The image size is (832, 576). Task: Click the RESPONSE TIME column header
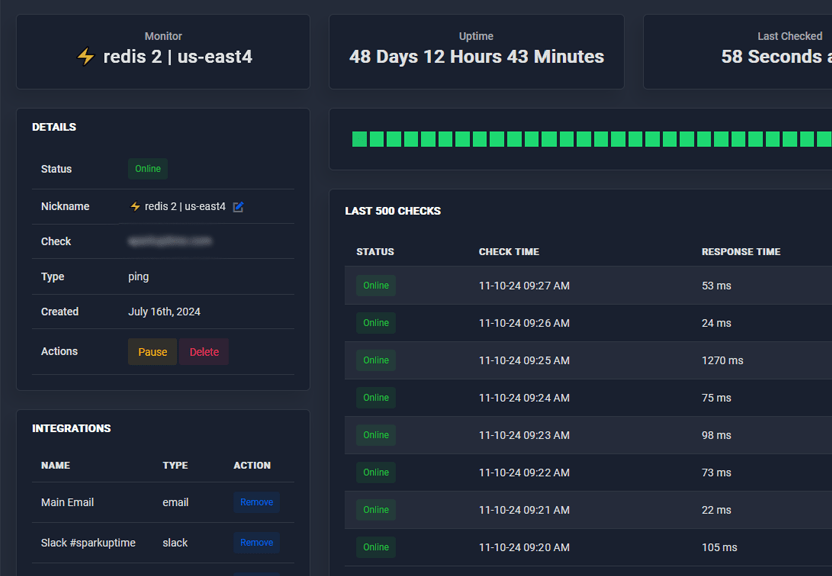[x=740, y=252]
